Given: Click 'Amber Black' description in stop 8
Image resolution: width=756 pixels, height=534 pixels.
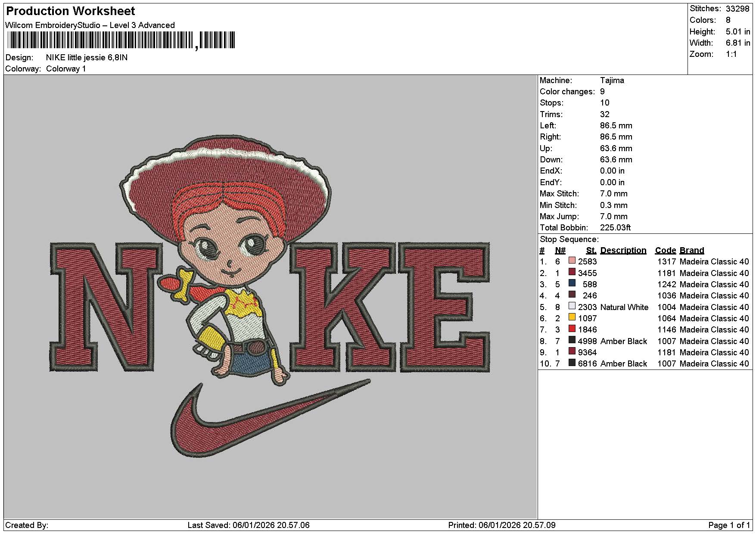Looking at the screenshot, I should [x=624, y=341].
